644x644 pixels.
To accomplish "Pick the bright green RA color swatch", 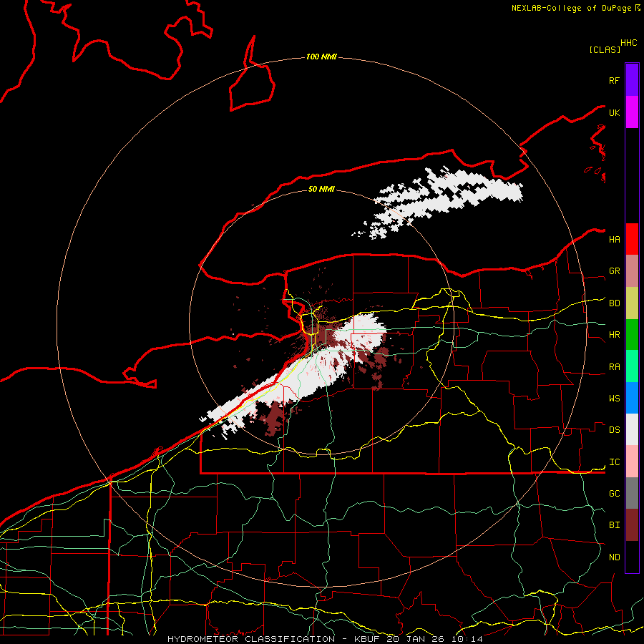I will point(632,366).
